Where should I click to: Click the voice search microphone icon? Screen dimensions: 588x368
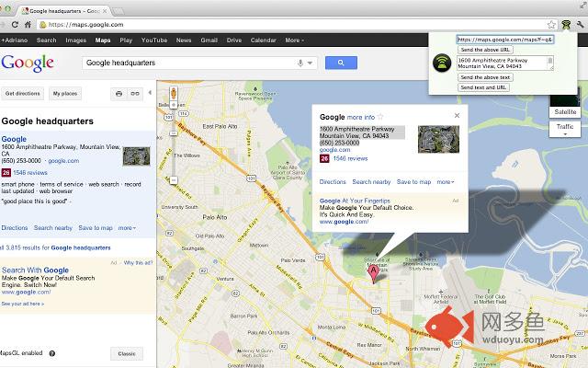pos(300,63)
